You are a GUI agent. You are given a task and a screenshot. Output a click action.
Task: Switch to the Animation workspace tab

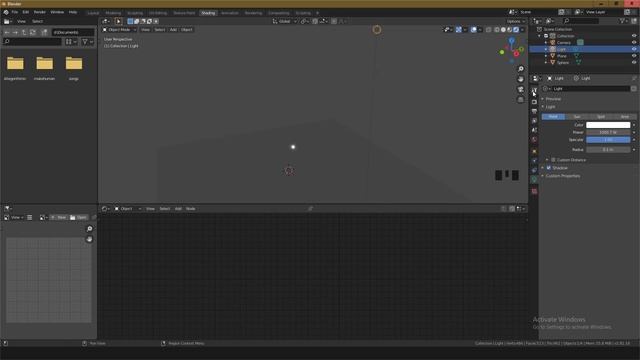click(229, 13)
